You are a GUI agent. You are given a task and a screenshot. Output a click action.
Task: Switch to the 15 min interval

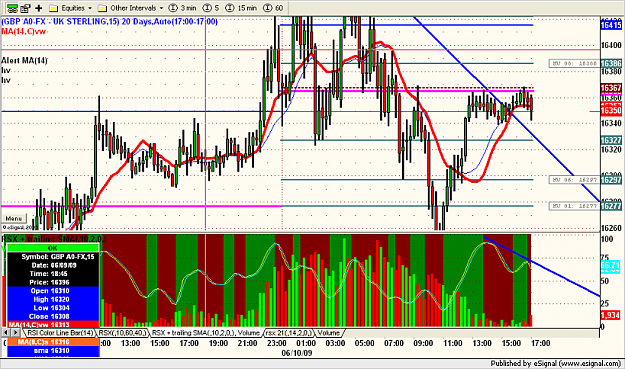click(241, 8)
